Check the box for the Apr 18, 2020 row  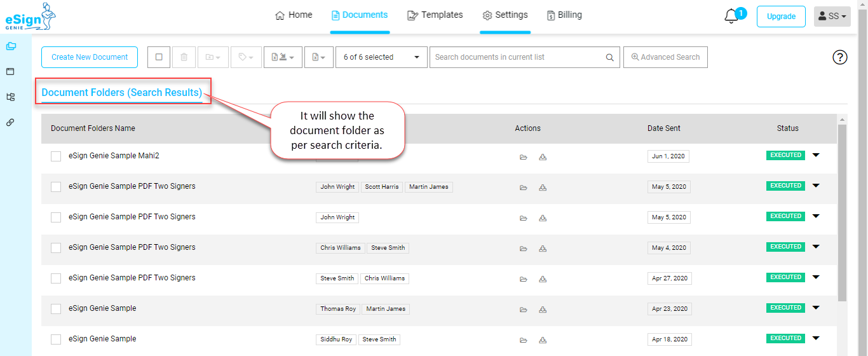(x=56, y=339)
